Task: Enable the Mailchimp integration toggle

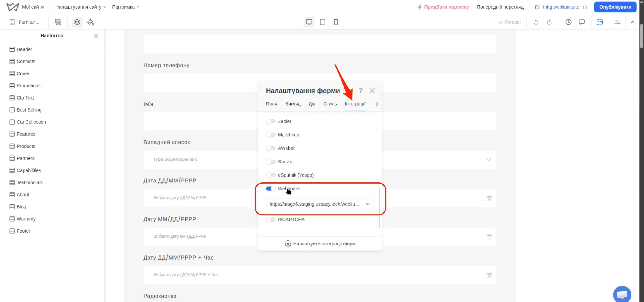Action: [271, 135]
